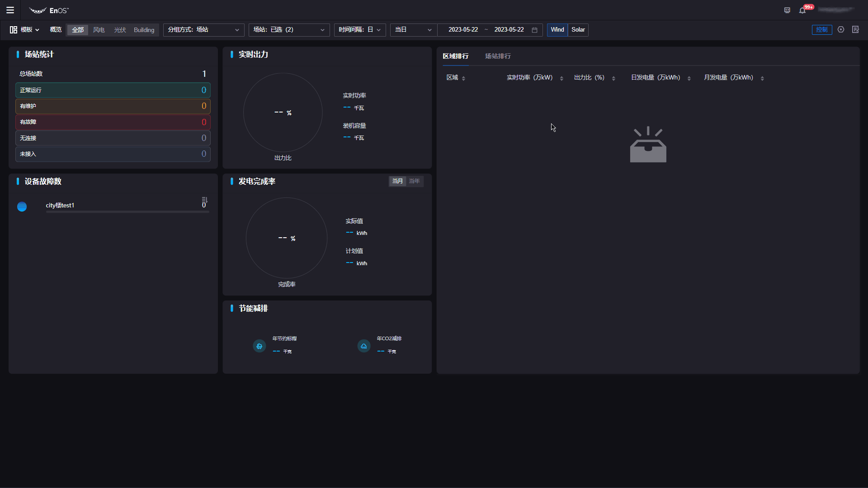Click the 控制 button
Screen dimensions: 868x488
pos(821,30)
